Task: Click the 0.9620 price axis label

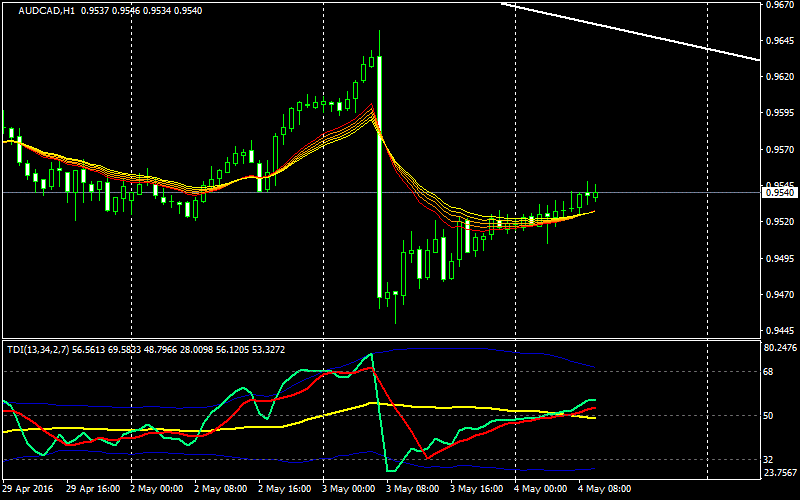Action: [780, 76]
